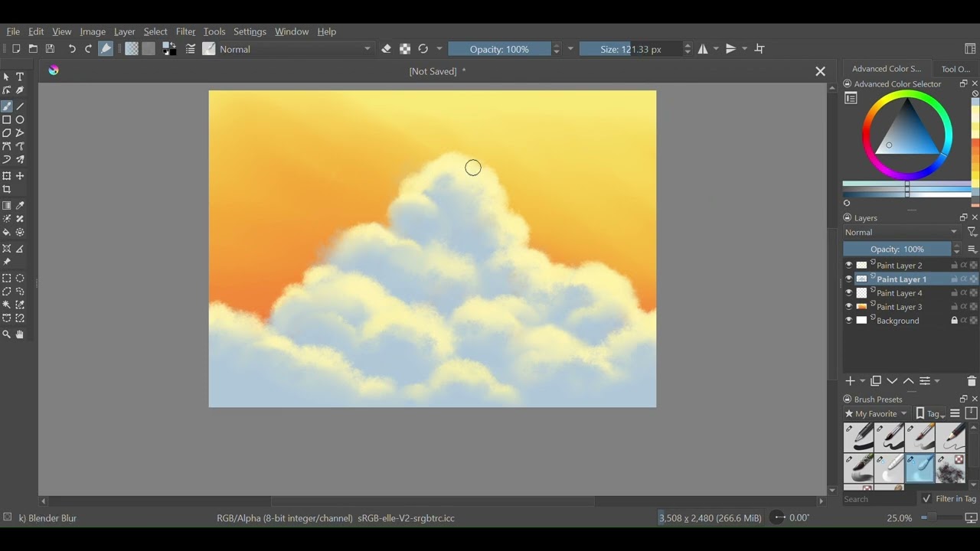This screenshot has width=980, height=551.
Task: Expand the layer properties options arrow
Action: click(x=937, y=381)
